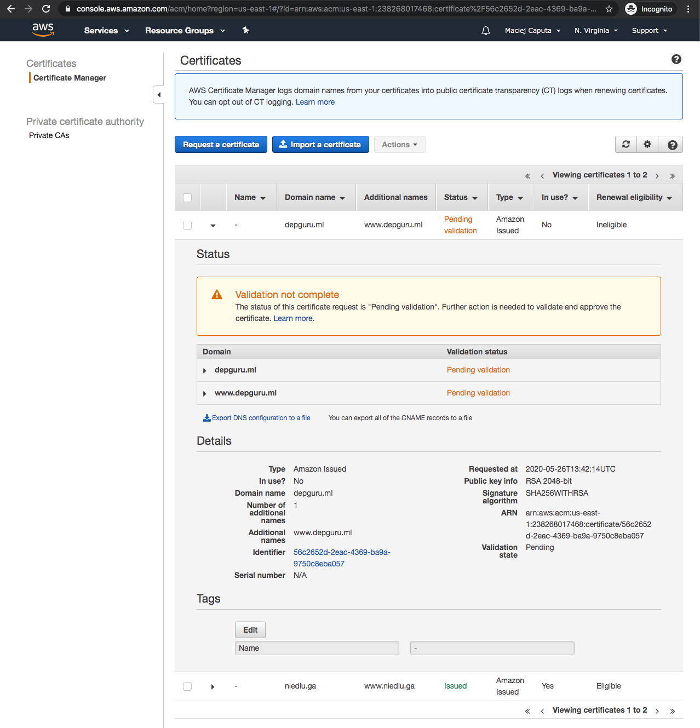This screenshot has height=728, width=700.
Task: Expand the niedlu.ga certificate row
Action: point(213,687)
